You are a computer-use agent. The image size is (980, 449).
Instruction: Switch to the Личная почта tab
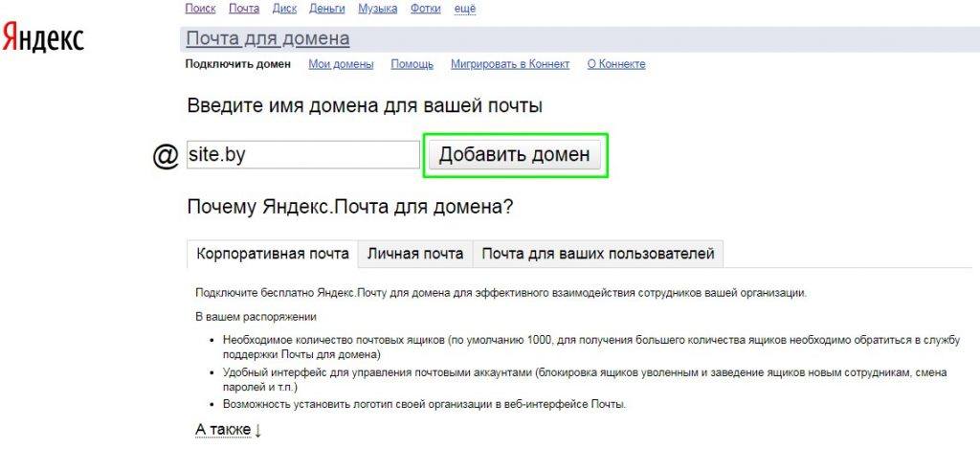(x=415, y=254)
